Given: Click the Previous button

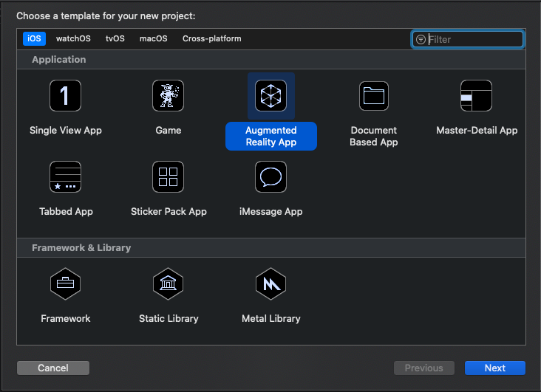Looking at the screenshot, I should coord(424,368).
